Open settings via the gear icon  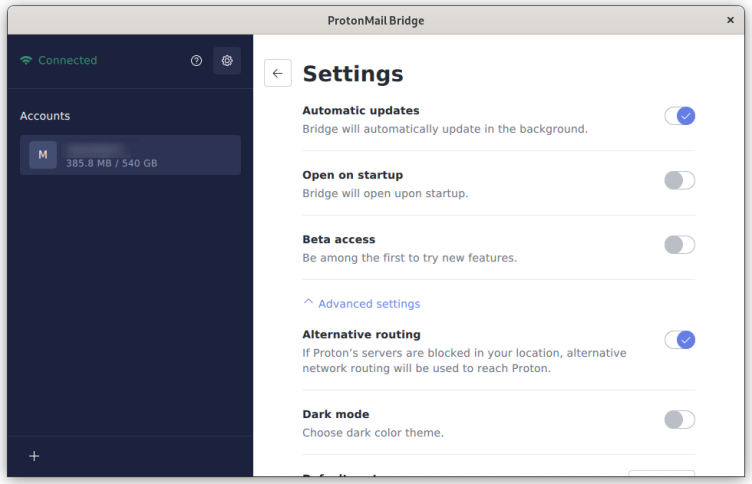tap(227, 61)
